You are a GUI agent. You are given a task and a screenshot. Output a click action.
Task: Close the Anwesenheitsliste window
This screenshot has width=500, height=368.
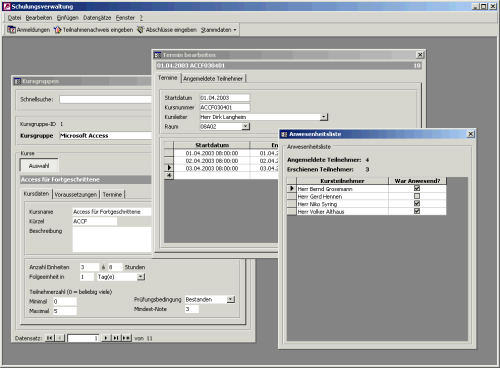[470, 134]
